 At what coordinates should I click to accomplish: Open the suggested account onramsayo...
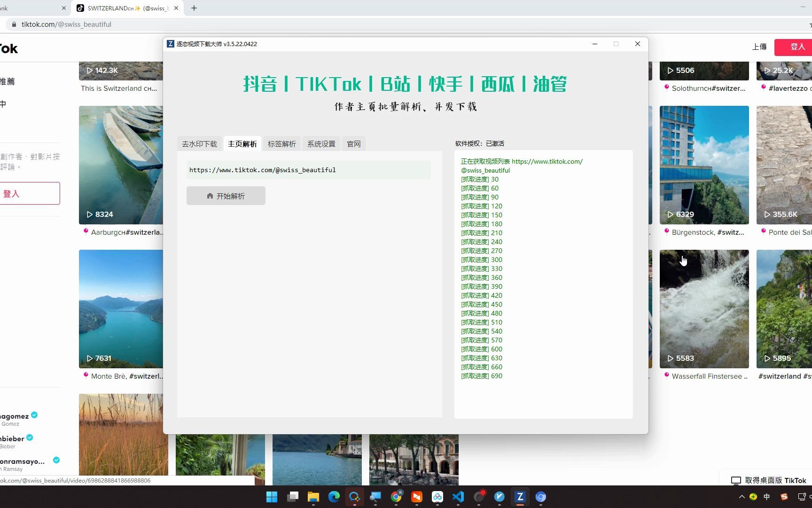coord(30,464)
